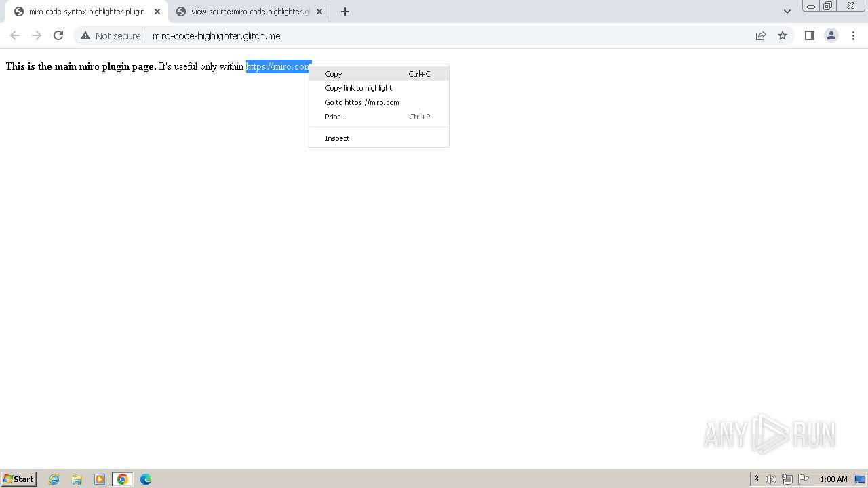This screenshot has height=488, width=868.
Task: Open a new tab with the plus button
Action: pos(344,12)
